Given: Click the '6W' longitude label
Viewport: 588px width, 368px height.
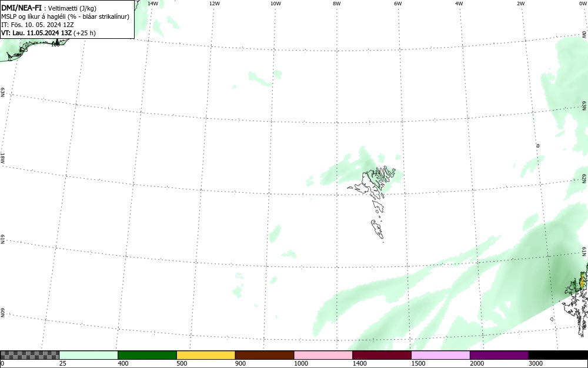Looking at the screenshot, I should 398,4.
